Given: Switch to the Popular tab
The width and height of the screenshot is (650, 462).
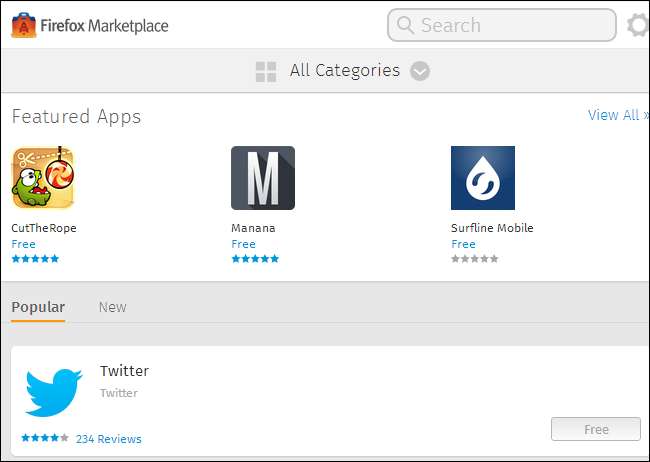Looking at the screenshot, I should pyautogui.click(x=38, y=307).
